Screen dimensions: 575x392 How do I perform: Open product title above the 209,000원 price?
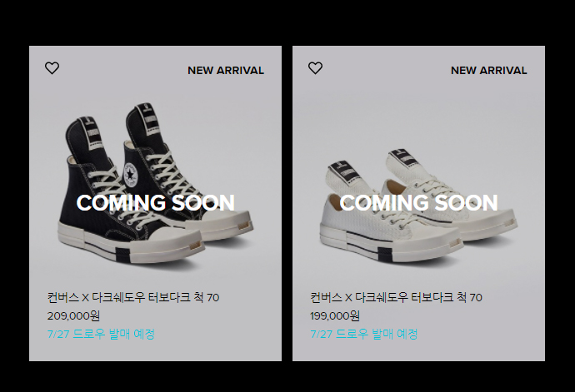tap(133, 297)
